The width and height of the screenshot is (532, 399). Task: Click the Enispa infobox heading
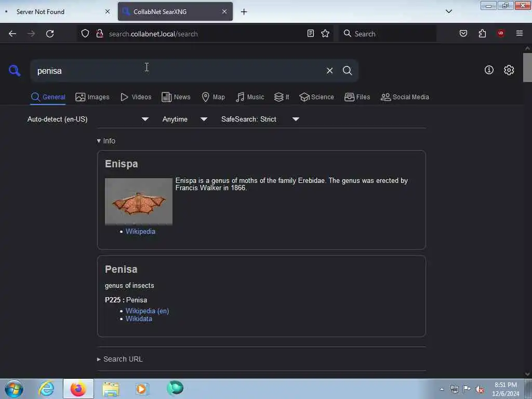tap(122, 164)
